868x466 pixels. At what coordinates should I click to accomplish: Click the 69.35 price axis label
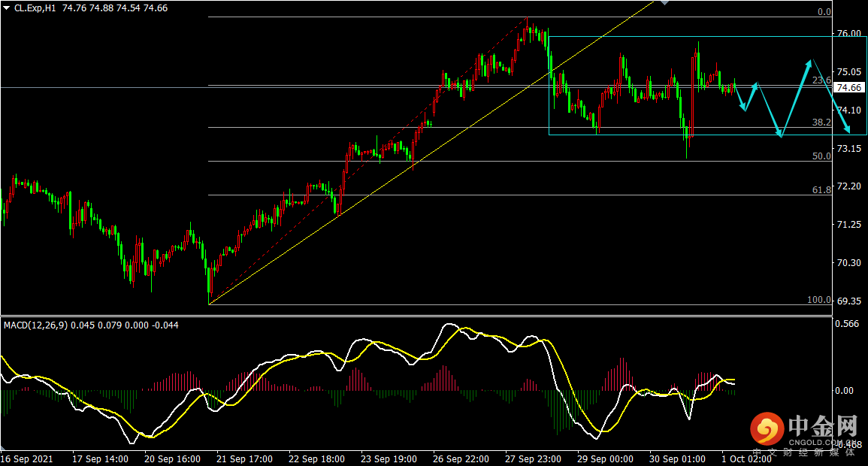[849, 301]
